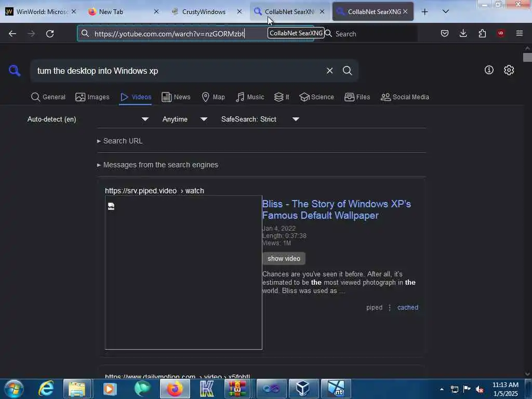Launch Internet Explorer from taskbar

point(46,389)
